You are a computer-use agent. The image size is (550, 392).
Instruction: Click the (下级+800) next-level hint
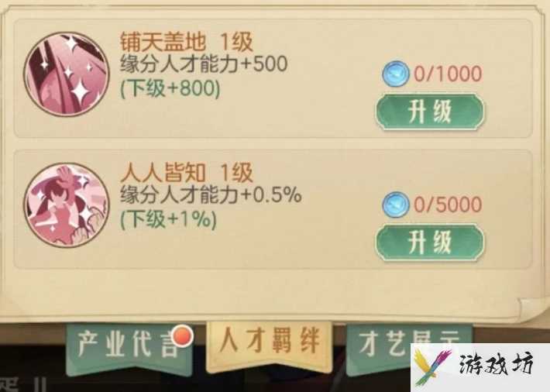(170, 89)
